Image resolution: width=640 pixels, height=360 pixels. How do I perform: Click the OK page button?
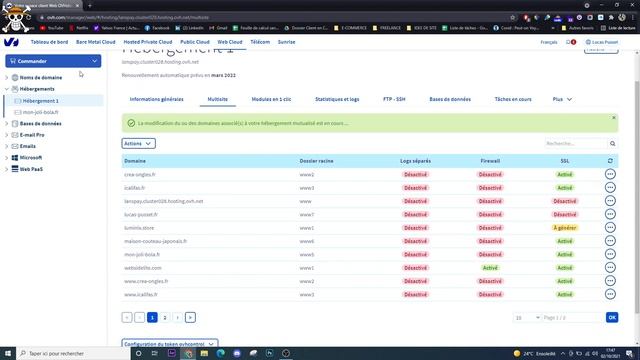(612, 318)
